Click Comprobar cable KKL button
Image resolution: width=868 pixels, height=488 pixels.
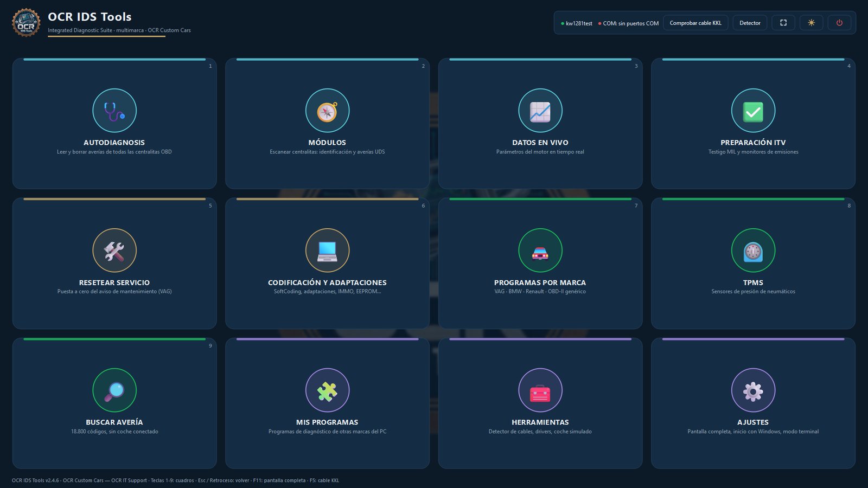click(695, 23)
